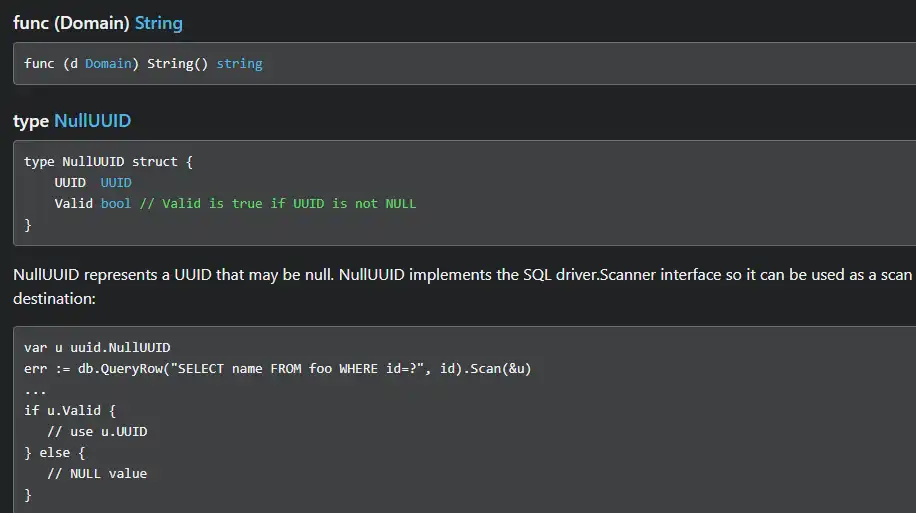Click the ellipsis line in the example code
916x513 pixels.
point(35,389)
